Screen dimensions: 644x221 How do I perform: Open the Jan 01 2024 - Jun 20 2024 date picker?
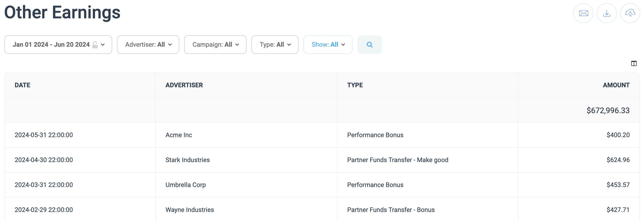point(58,44)
